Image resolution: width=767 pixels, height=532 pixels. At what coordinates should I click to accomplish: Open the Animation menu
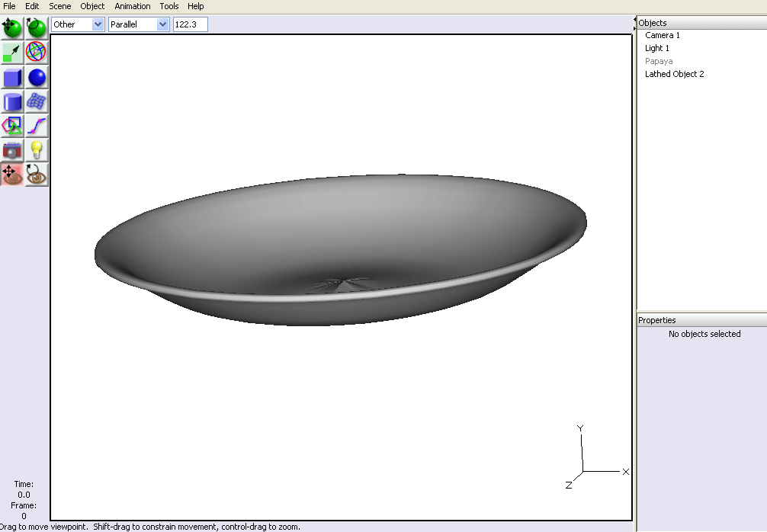pyautogui.click(x=132, y=6)
